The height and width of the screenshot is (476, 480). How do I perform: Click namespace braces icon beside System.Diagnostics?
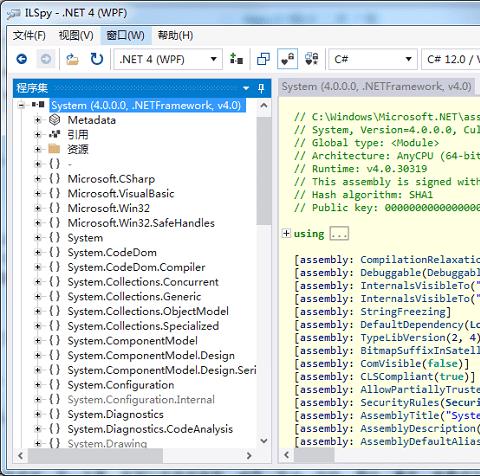click(x=54, y=414)
